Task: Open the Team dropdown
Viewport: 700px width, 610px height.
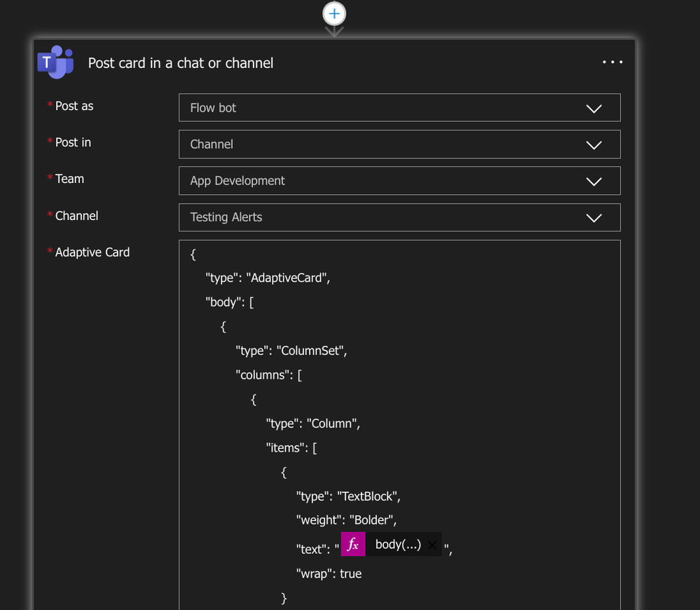Action: pyautogui.click(x=399, y=181)
